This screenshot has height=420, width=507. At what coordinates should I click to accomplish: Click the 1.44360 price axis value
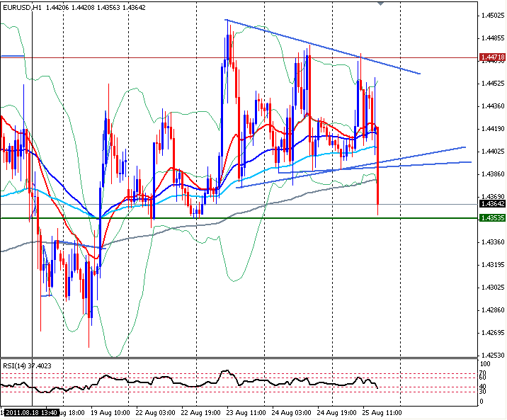[x=492, y=106]
